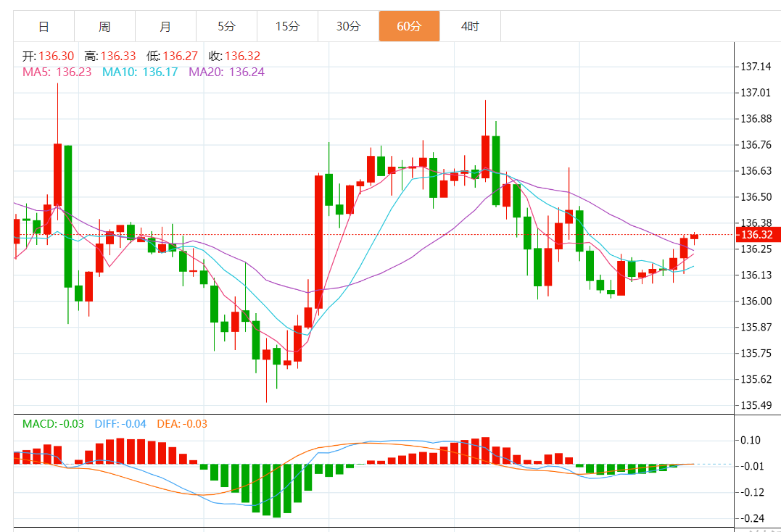Click the 135.49 price axis label
This screenshot has width=781, height=532.
tap(756, 405)
